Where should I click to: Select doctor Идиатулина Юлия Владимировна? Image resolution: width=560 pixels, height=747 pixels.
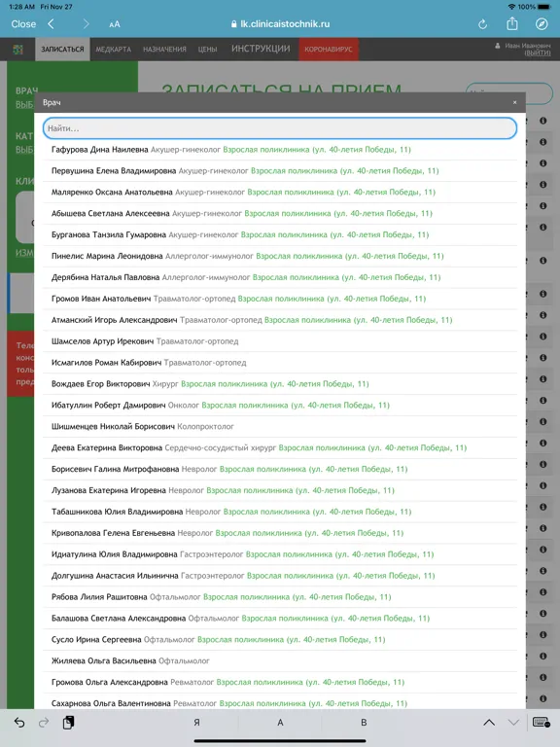[x=280, y=554]
